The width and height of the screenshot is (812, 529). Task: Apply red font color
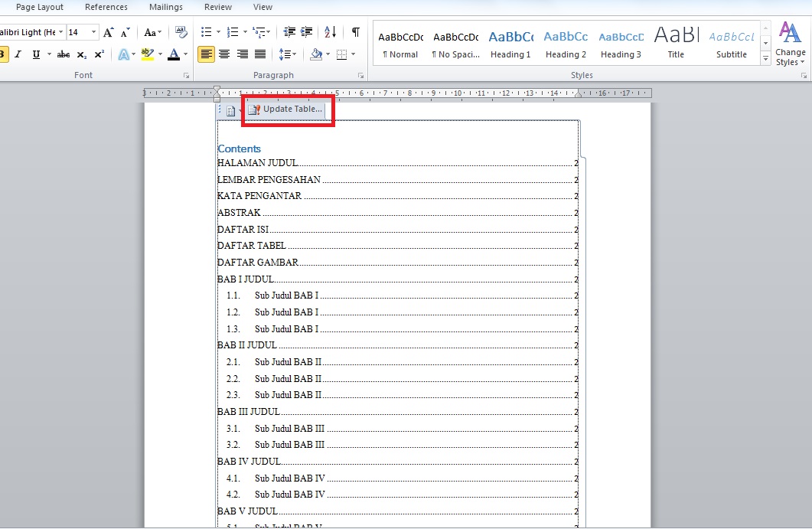(x=174, y=54)
